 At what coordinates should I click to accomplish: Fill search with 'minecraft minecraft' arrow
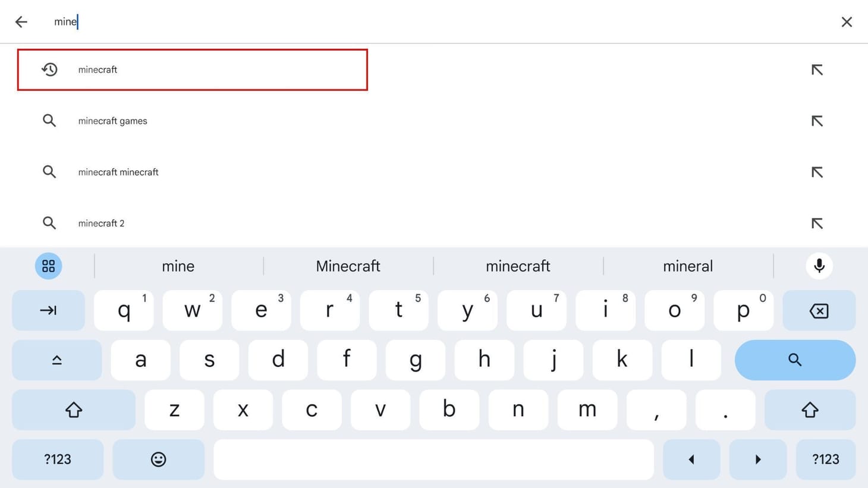pos(817,172)
